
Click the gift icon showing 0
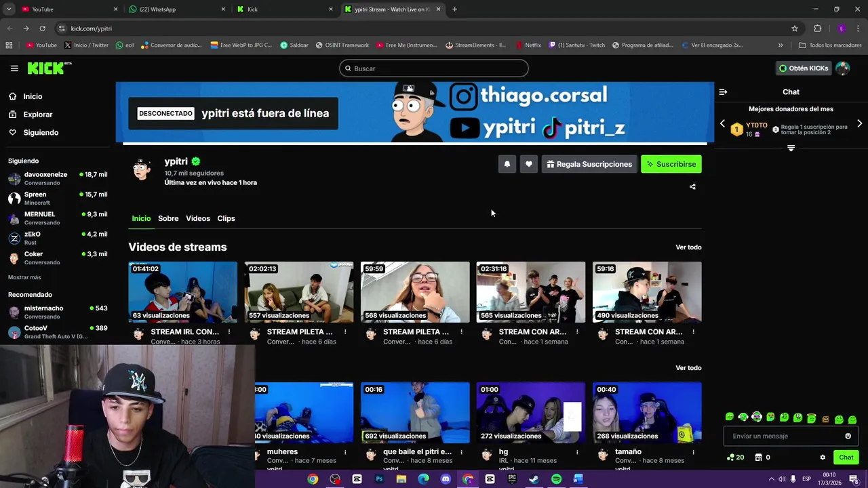pyautogui.click(x=763, y=457)
